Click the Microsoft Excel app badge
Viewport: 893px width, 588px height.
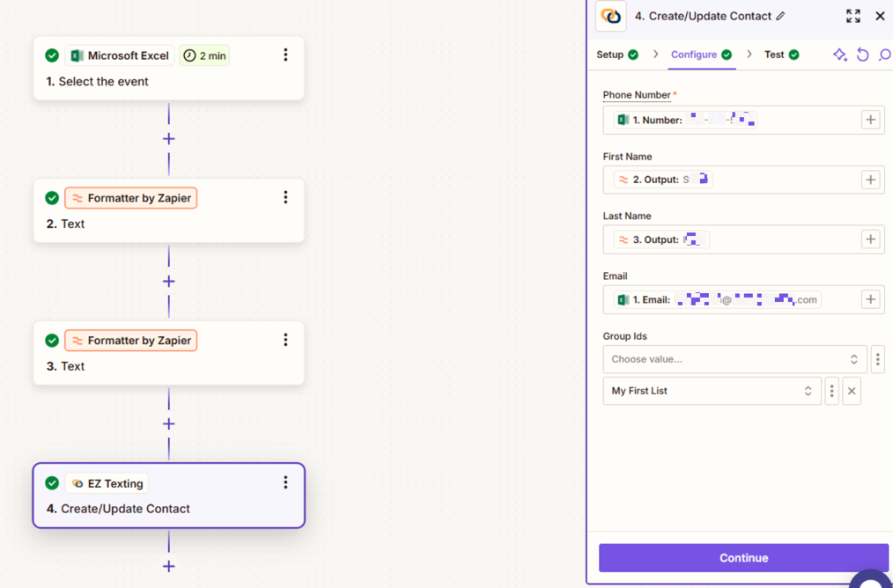(x=120, y=55)
